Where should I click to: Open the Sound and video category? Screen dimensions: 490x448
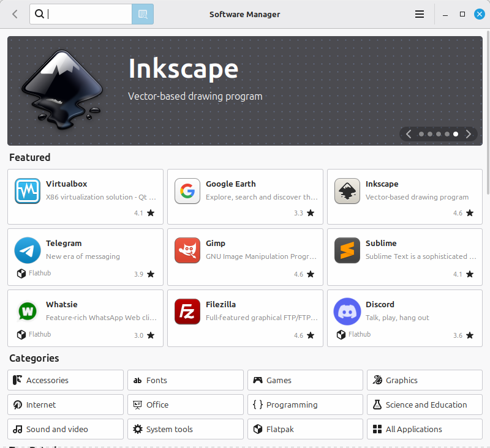66,429
